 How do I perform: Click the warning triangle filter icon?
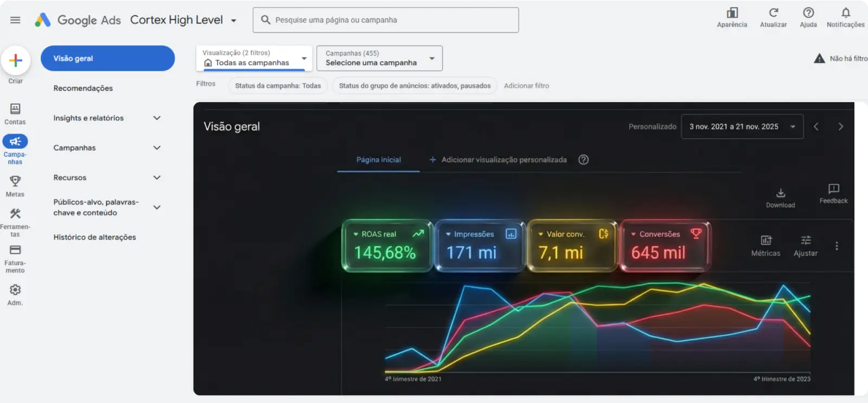(x=820, y=59)
